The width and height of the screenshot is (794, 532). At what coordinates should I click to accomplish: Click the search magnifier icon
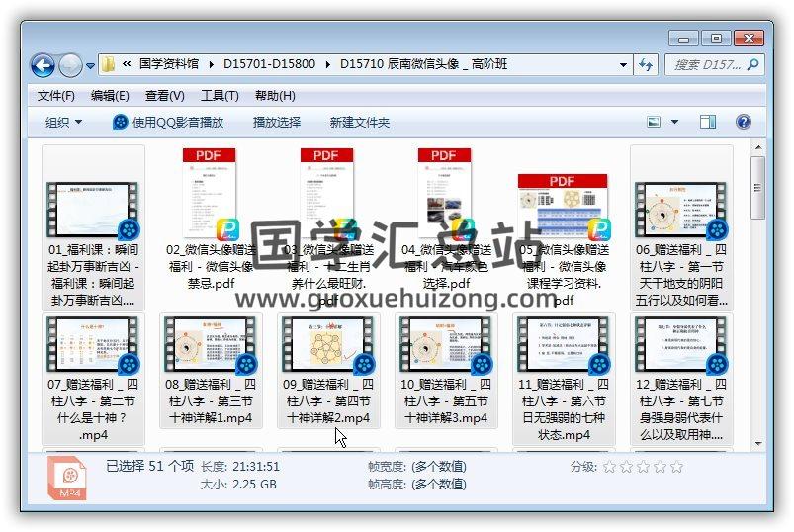click(x=752, y=65)
